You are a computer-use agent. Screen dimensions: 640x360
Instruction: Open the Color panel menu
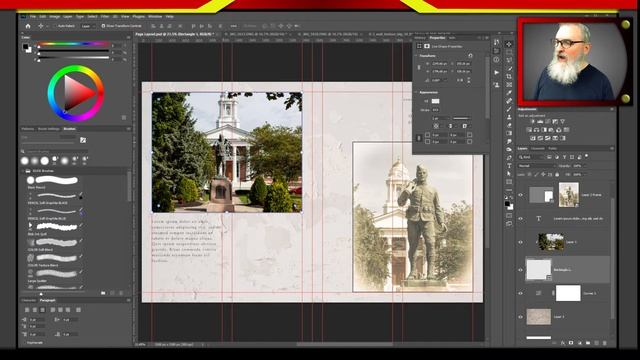pyautogui.click(x=128, y=37)
